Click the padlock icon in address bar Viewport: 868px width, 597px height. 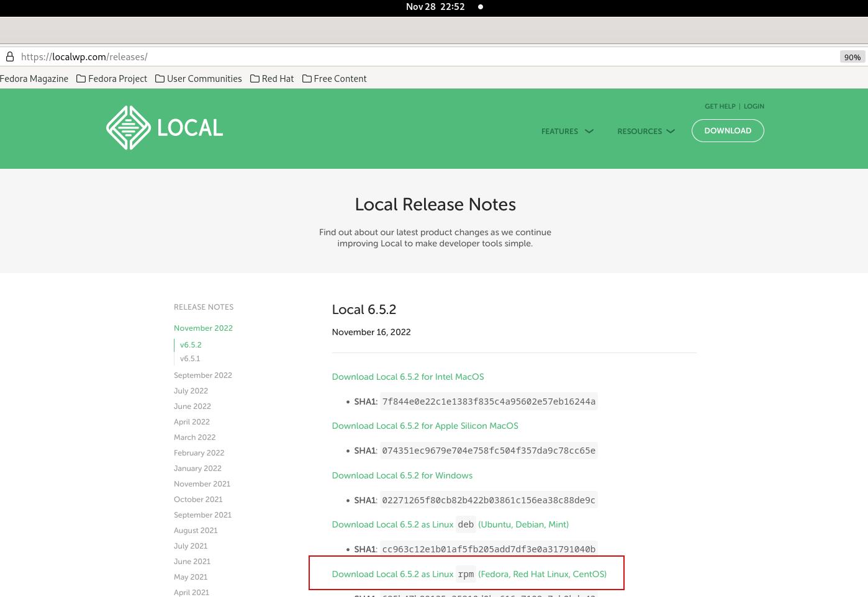pyautogui.click(x=10, y=56)
